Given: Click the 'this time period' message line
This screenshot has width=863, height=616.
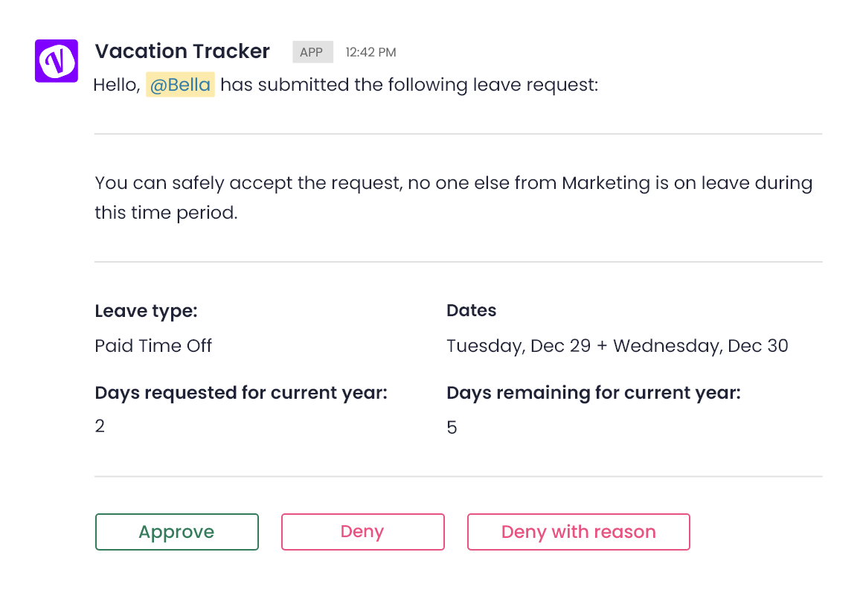Looking at the screenshot, I should (166, 213).
